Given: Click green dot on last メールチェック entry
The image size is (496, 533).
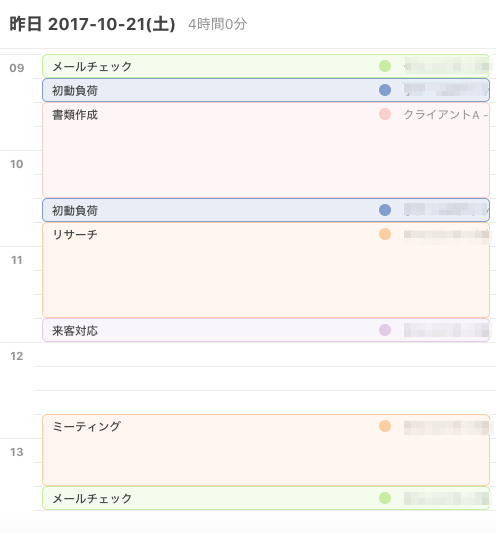Looking at the screenshot, I should click(385, 498).
